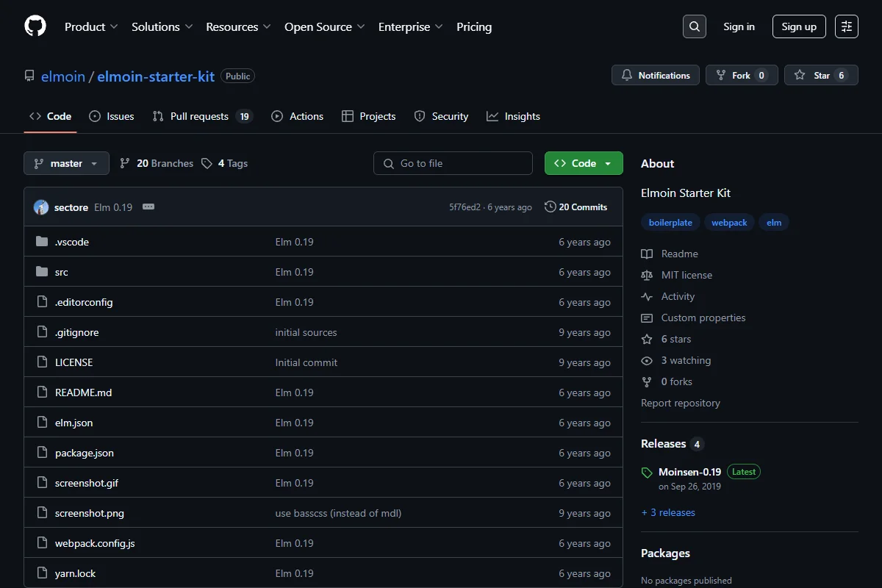Star the elmoin-starter-kit repository
This screenshot has height=588, width=882.
[x=821, y=75]
